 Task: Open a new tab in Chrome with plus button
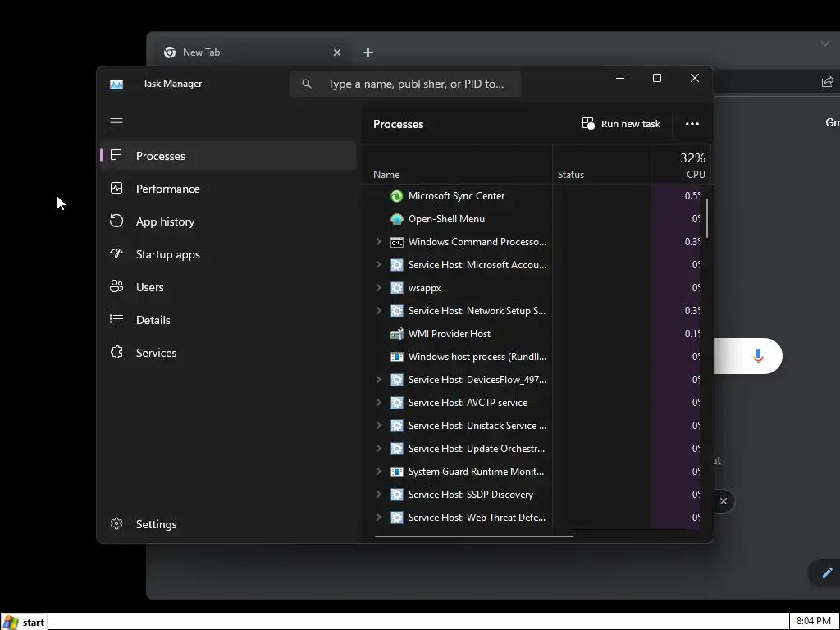[x=368, y=52]
